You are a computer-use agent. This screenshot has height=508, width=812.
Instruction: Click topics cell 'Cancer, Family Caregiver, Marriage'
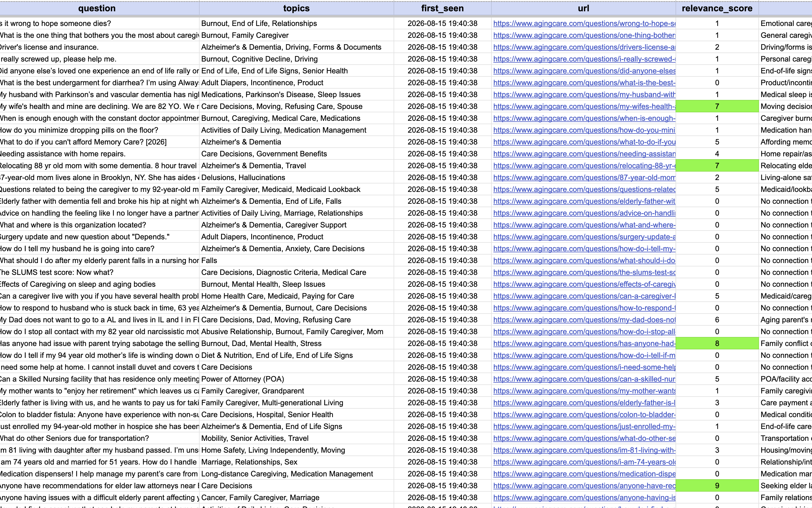pos(297,498)
